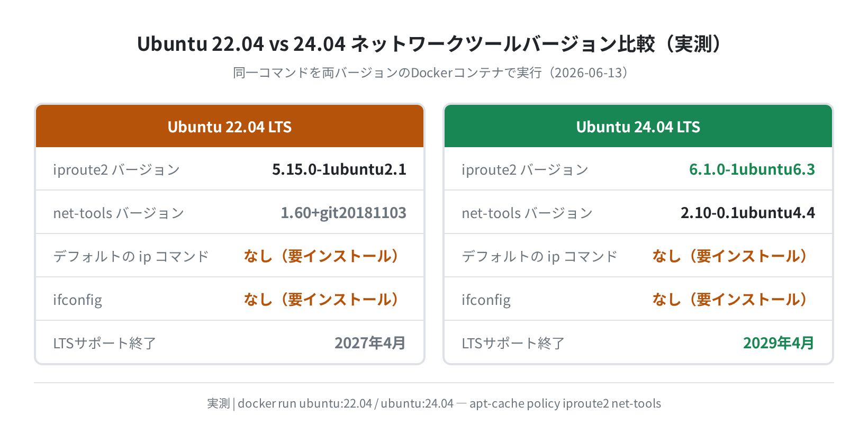Click 'iproute2 バージョン' label in Ubuntu 22.04 card
The width and height of the screenshot is (868, 433).
coord(116,170)
